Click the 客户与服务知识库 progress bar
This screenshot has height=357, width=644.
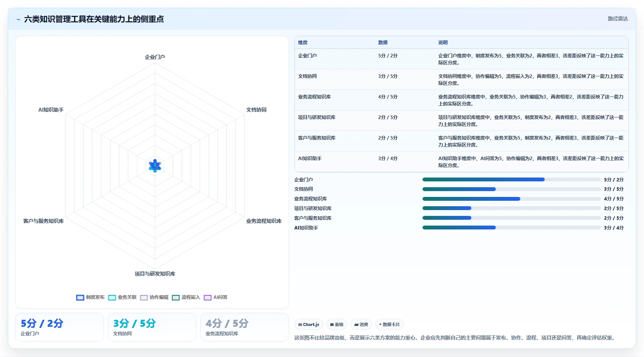coord(511,218)
